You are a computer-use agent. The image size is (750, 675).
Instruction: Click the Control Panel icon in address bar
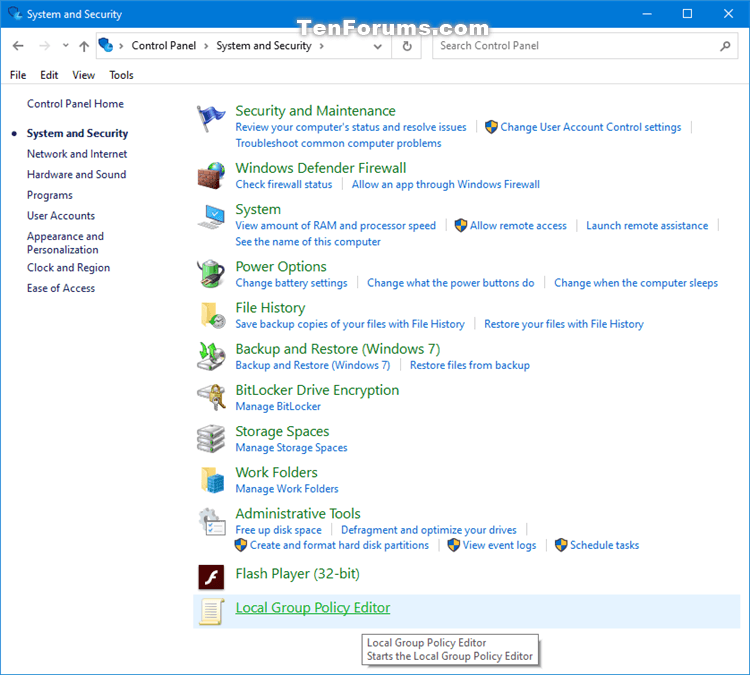pos(106,45)
